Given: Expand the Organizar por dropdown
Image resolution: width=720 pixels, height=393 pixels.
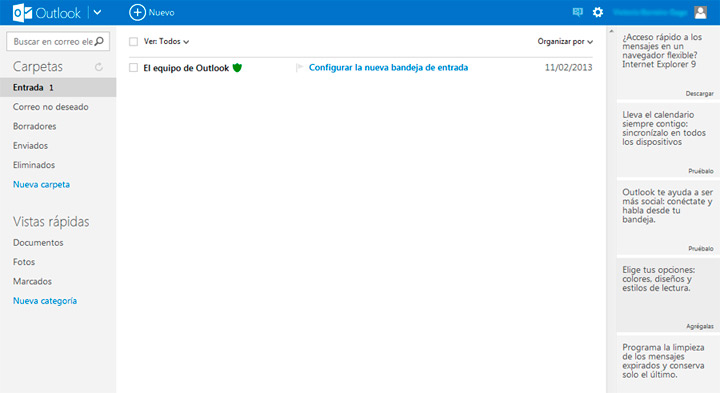Looking at the screenshot, I should (x=565, y=41).
